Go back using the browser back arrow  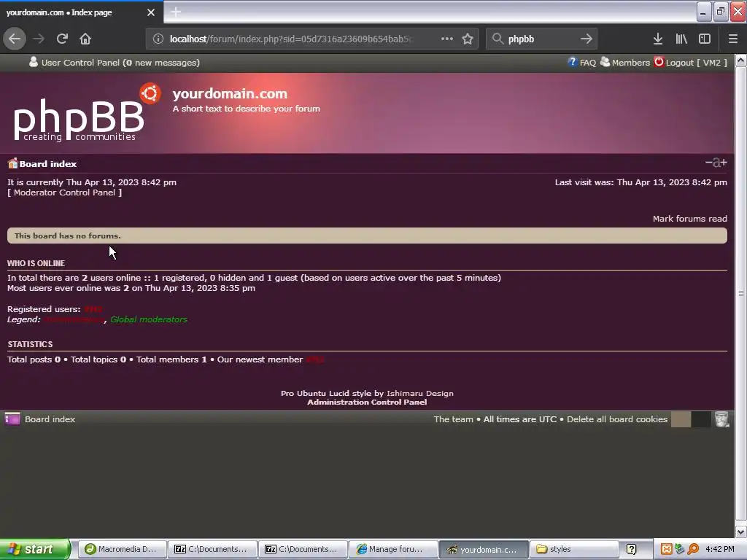(15, 39)
